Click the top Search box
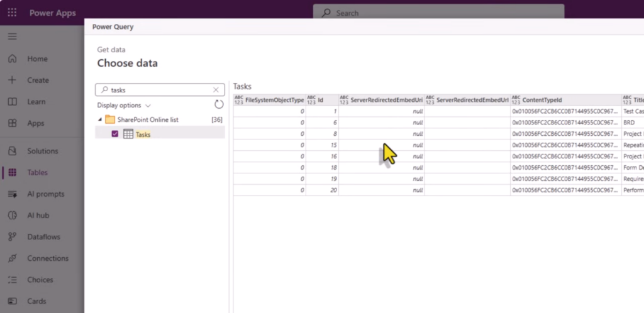This screenshot has width=644, height=313. pos(438,13)
